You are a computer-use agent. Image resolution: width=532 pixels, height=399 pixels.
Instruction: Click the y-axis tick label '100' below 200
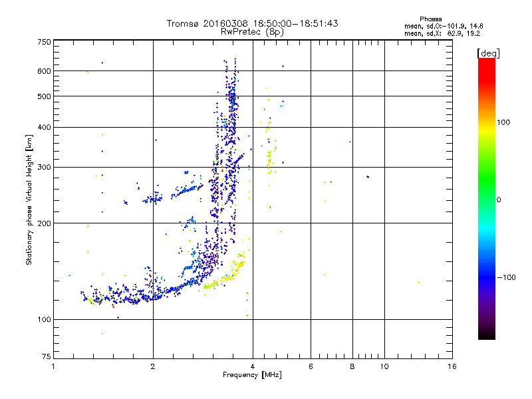[x=45, y=320]
